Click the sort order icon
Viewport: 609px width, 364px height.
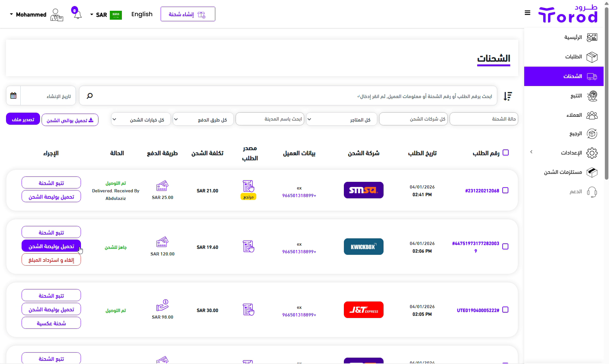point(508,96)
